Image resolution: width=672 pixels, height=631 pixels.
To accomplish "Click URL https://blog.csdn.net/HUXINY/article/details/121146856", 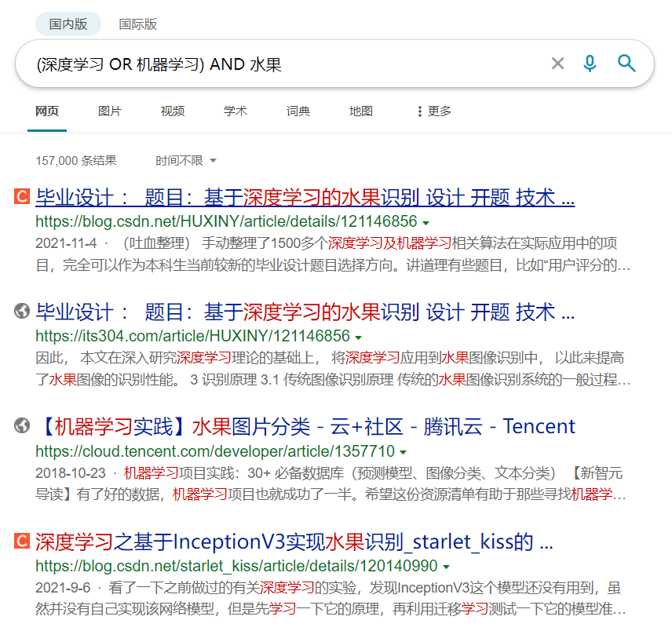I will pos(226,221).
